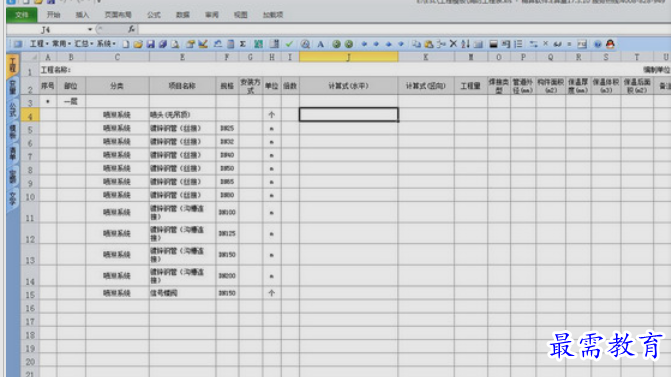This screenshot has width=671, height=377.
Task: Click the 计算式(水平) header cell
Action: click(x=348, y=86)
